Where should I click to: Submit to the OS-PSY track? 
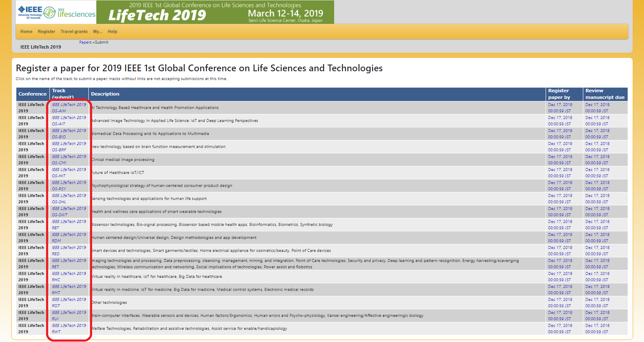tap(69, 186)
